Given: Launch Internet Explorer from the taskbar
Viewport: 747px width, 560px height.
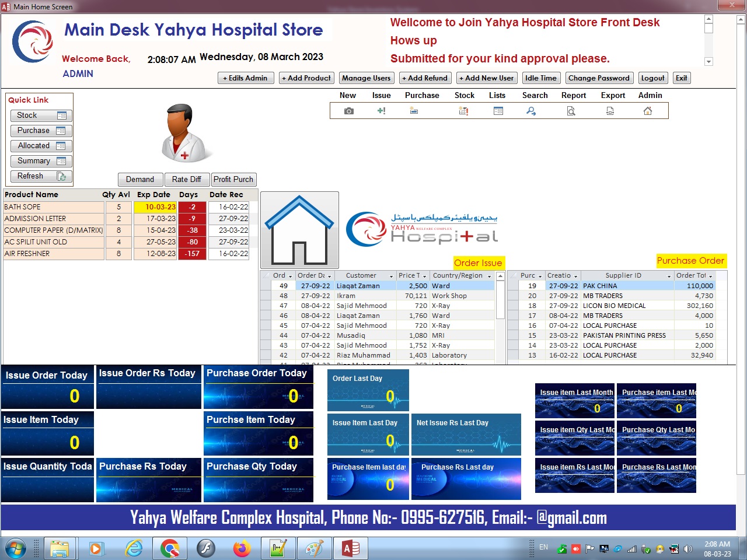Looking at the screenshot, I should (x=134, y=548).
